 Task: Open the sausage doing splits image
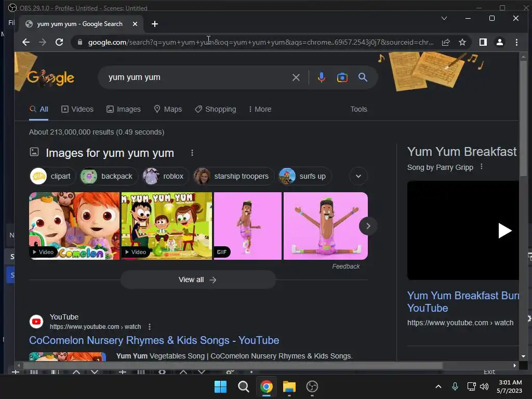(x=326, y=226)
